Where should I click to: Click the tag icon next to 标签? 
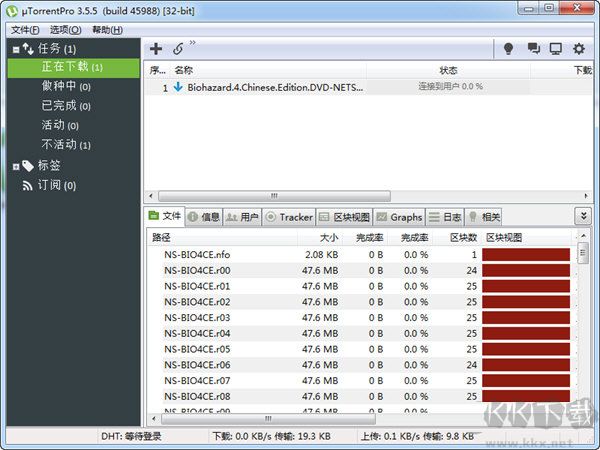tap(28, 166)
